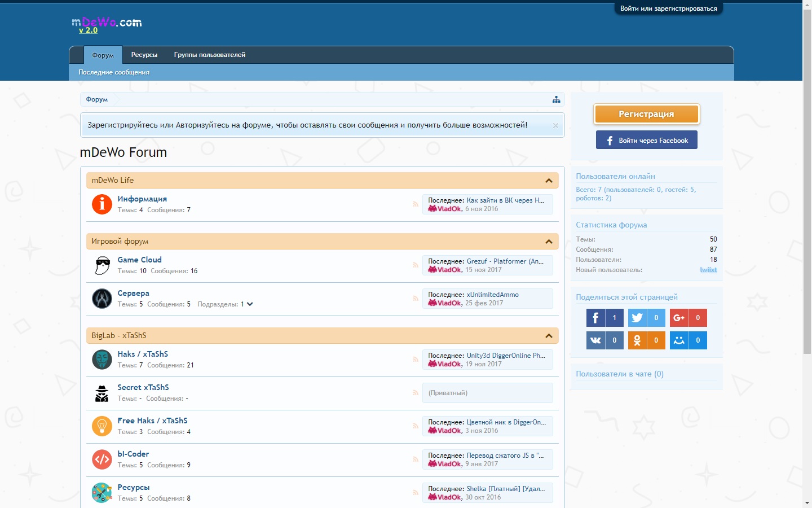Open the Free Haks / xTaShS link
Viewport: 812px width, 508px height.
(x=152, y=421)
